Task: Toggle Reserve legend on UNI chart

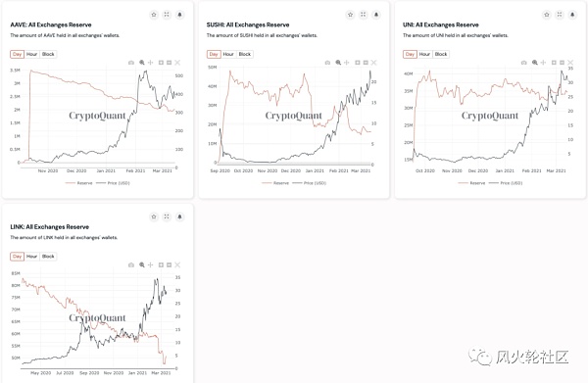Action: (471, 183)
